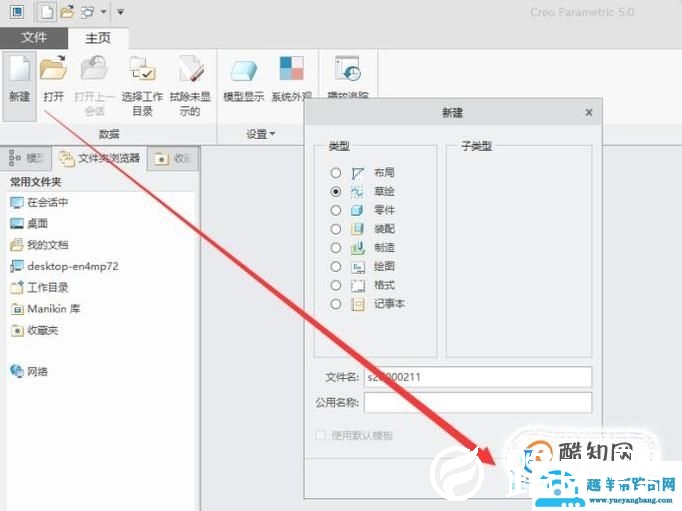Screen dimensions: 682x511
Task: Click the New (新建) ribbon icon
Action: [20, 70]
